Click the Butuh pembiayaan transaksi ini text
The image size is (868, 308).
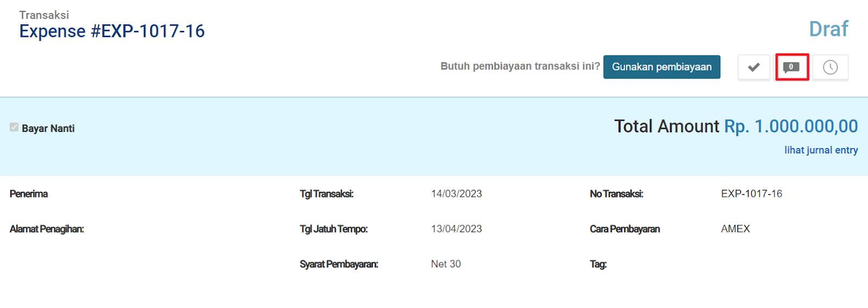[520, 66]
